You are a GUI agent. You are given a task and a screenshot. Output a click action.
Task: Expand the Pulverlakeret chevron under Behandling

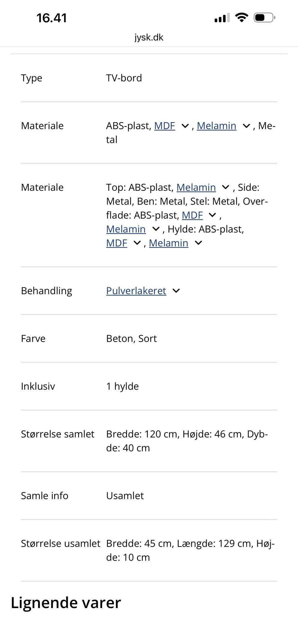[x=176, y=291]
